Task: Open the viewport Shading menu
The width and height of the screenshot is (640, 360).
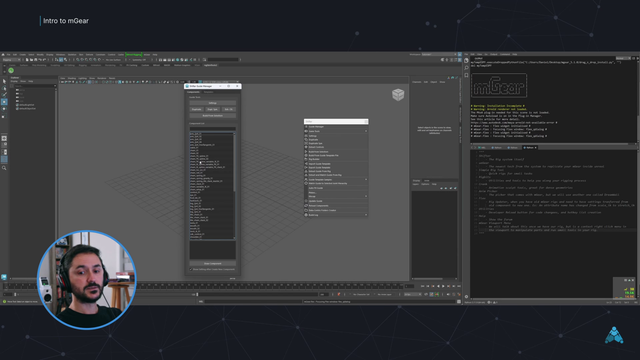Action: coord(72,78)
